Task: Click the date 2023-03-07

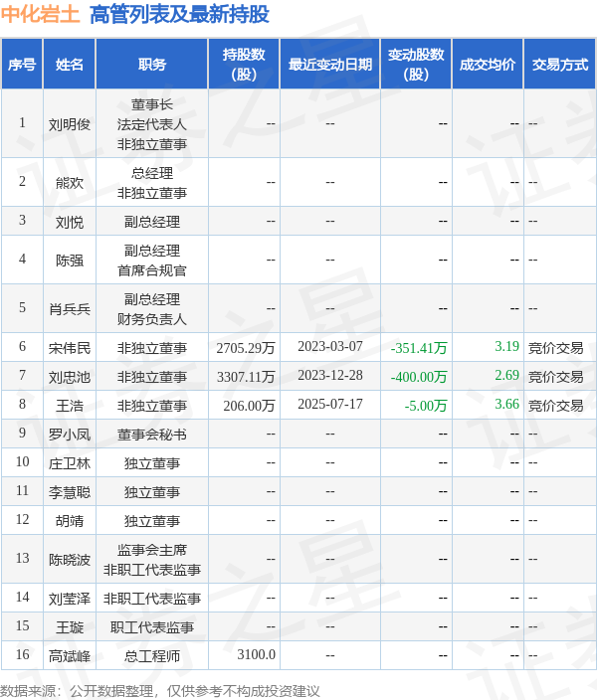Action: (x=330, y=346)
